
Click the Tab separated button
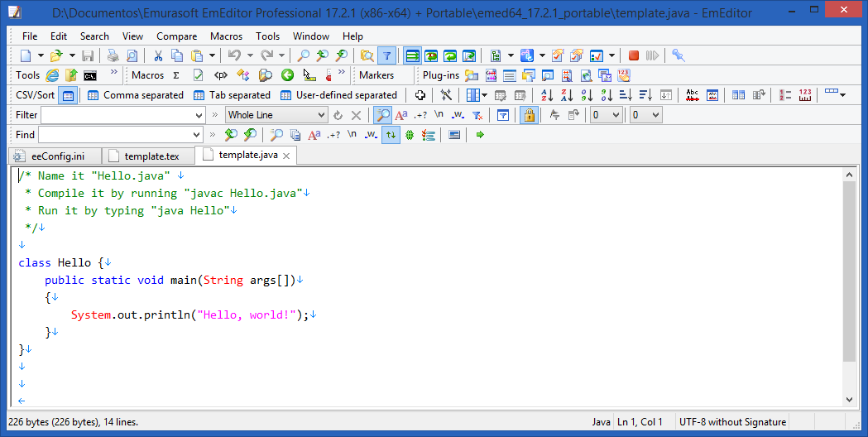coord(232,95)
